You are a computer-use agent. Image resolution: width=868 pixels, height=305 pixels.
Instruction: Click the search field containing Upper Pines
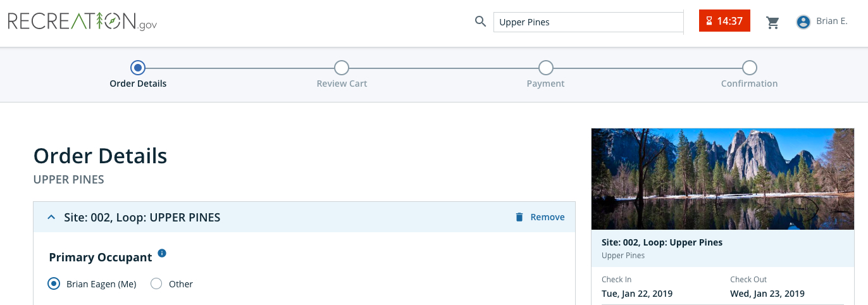pyautogui.click(x=588, y=22)
